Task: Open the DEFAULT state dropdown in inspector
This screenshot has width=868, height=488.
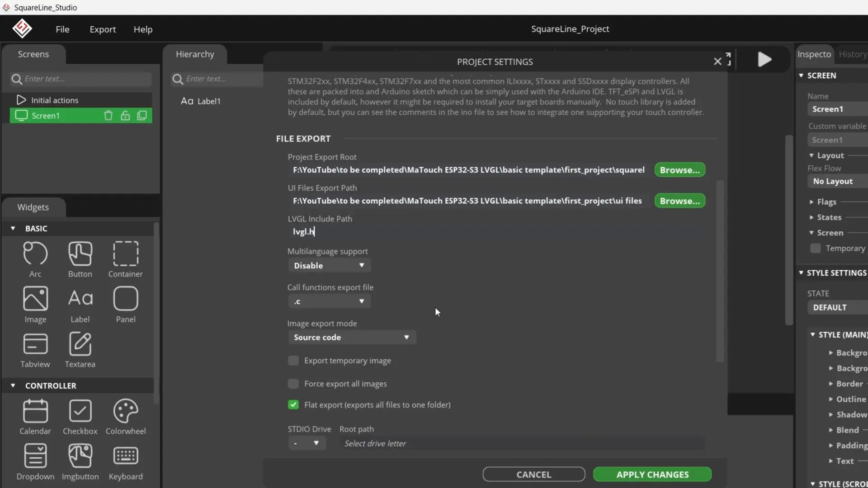Action: [x=838, y=307]
